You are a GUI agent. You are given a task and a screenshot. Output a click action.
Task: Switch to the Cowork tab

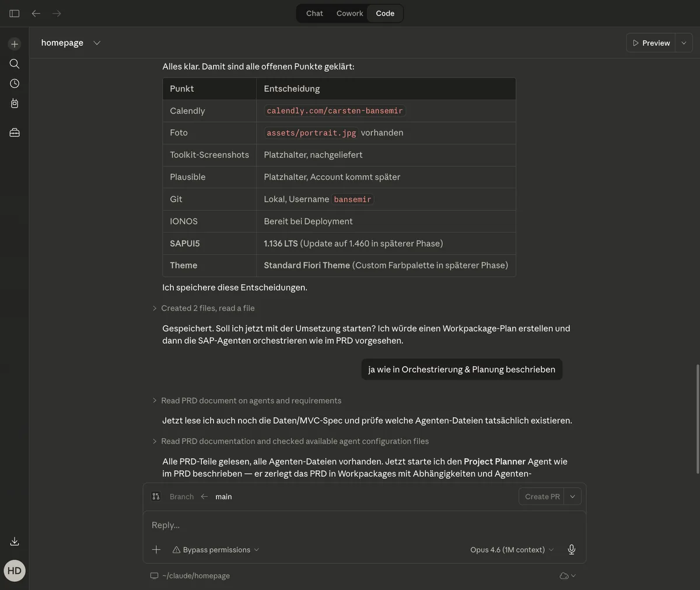tap(349, 13)
